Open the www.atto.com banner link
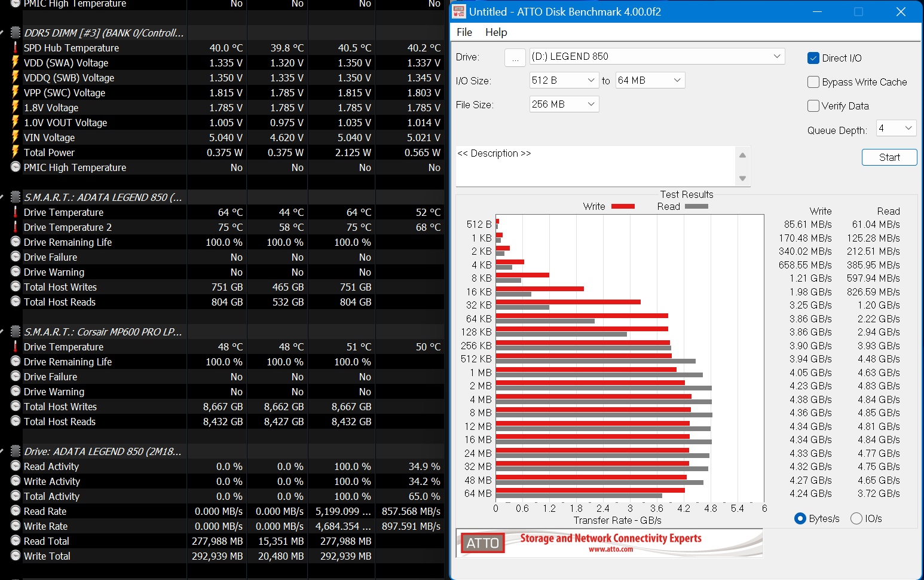 click(x=610, y=550)
